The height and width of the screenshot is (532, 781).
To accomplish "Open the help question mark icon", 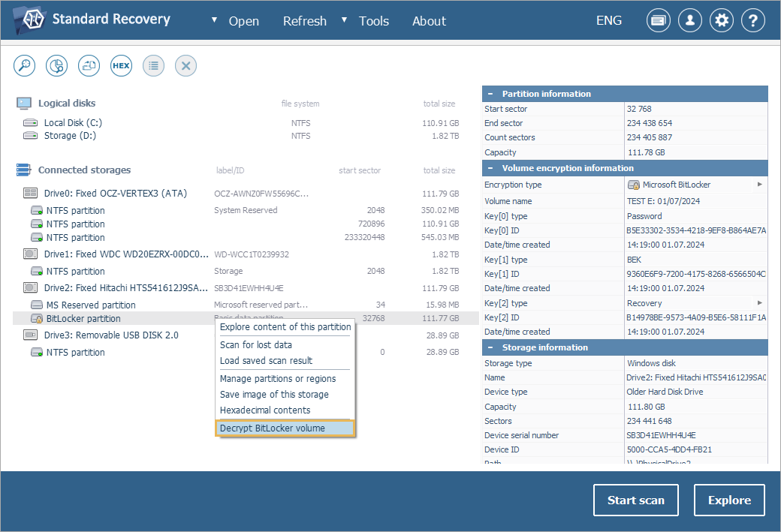I will 753,20.
